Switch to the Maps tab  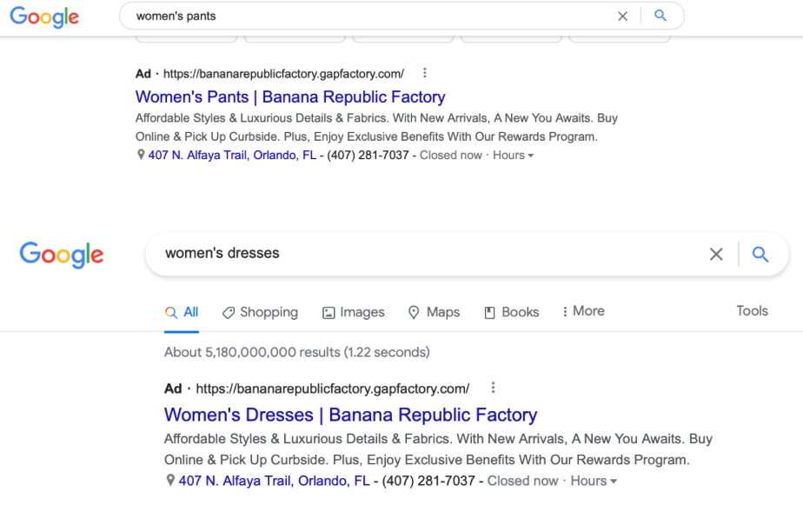click(435, 312)
